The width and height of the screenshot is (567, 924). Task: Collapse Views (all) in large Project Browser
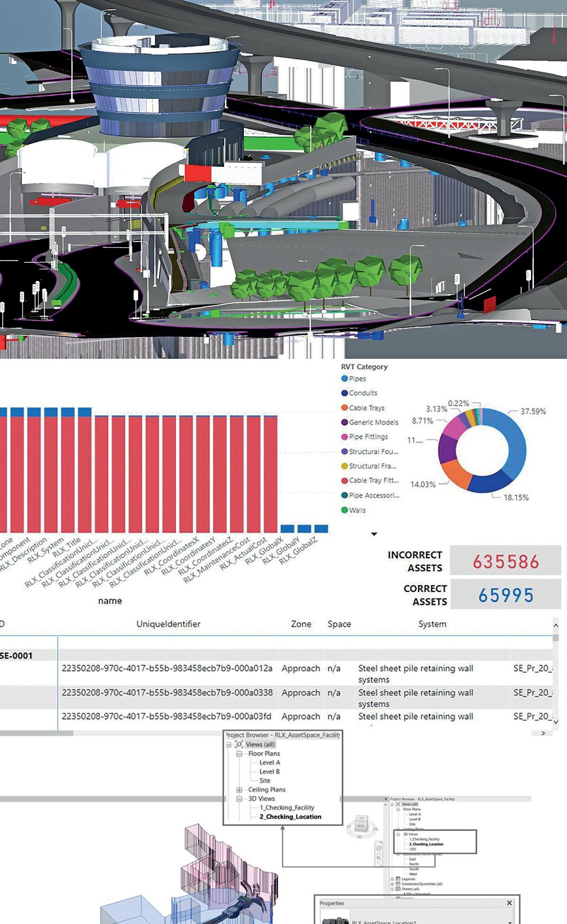point(229,745)
